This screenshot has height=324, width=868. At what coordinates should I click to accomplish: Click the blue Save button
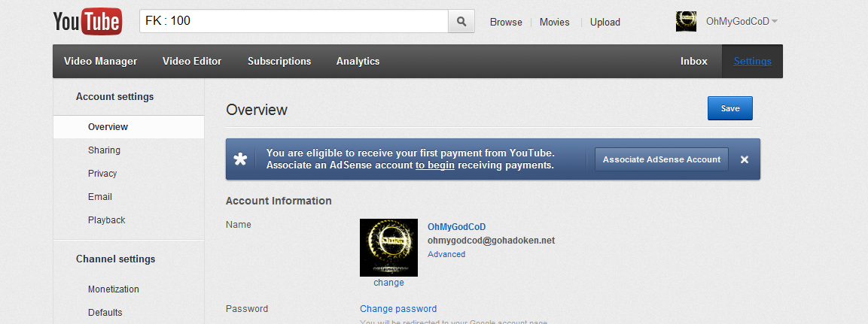pyautogui.click(x=729, y=108)
